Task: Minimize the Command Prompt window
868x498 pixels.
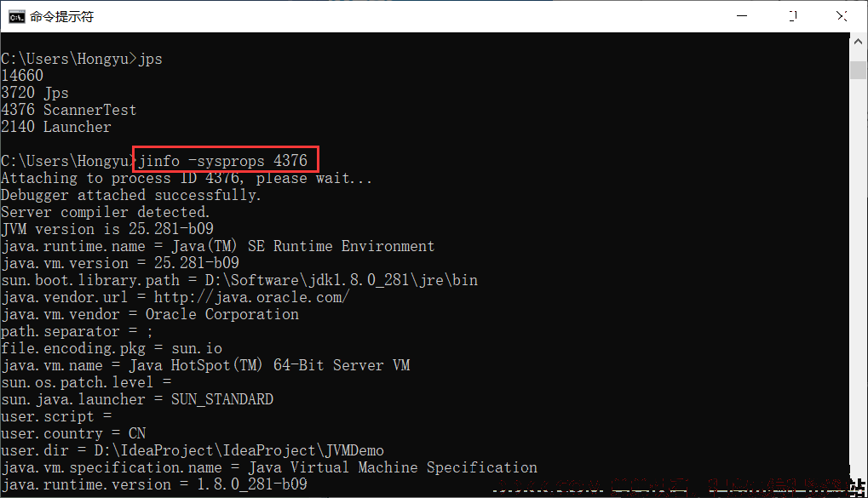Action: (742, 16)
